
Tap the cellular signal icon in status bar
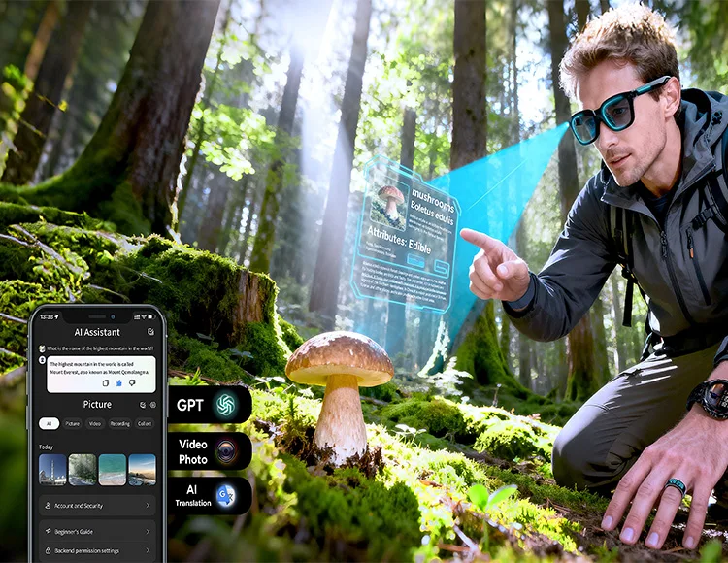pos(137,316)
